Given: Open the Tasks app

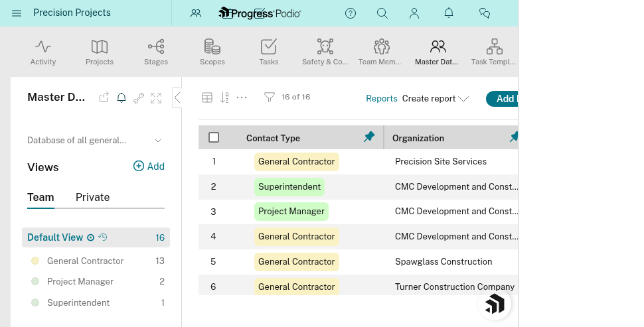Looking at the screenshot, I should tap(269, 52).
